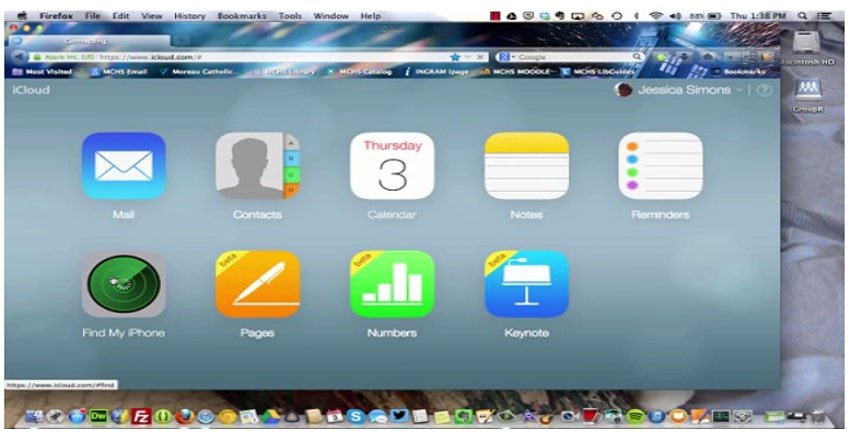
Task: Open the Window menu
Action: (x=330, y=16)
